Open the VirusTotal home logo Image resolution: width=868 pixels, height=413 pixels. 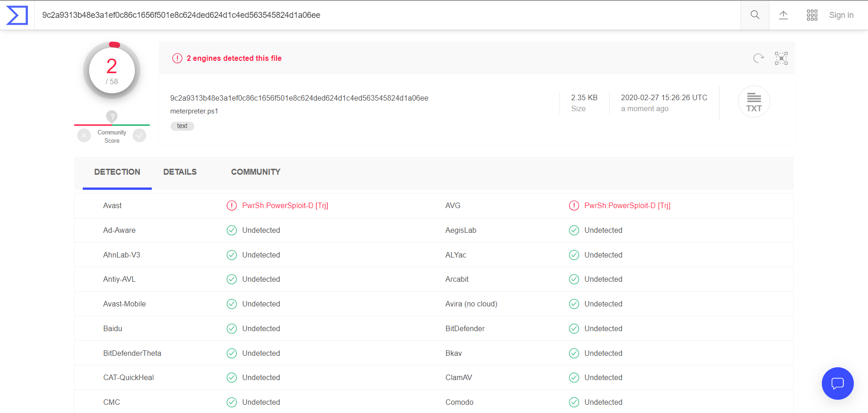point(17,15)
